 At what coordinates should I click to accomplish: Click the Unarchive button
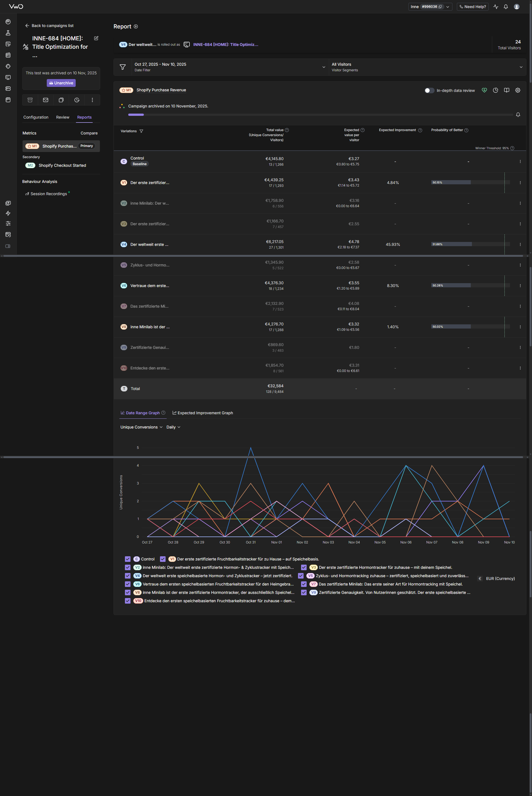coord(61,83)
